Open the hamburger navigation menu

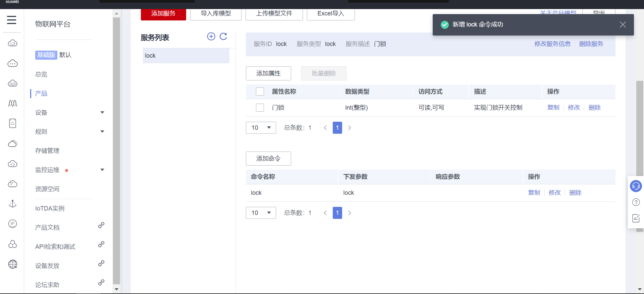point(12,20)
